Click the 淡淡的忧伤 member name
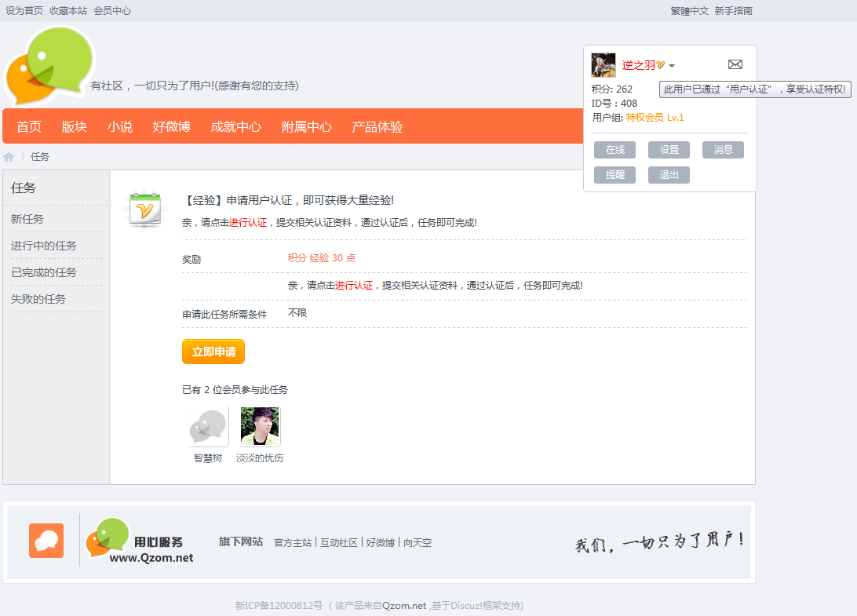This screenshot has height=616, width=857. coord(260,458)
